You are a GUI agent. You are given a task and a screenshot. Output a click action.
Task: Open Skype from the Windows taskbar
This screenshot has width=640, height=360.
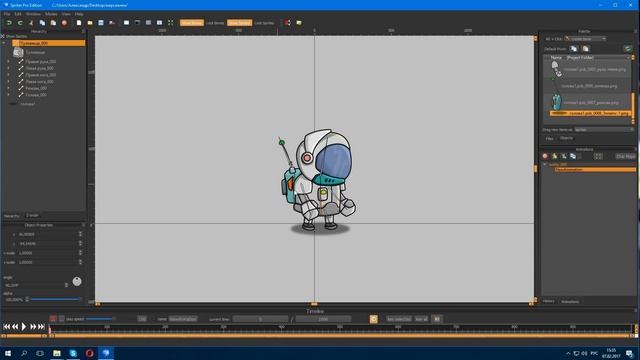tap(73, 353)
